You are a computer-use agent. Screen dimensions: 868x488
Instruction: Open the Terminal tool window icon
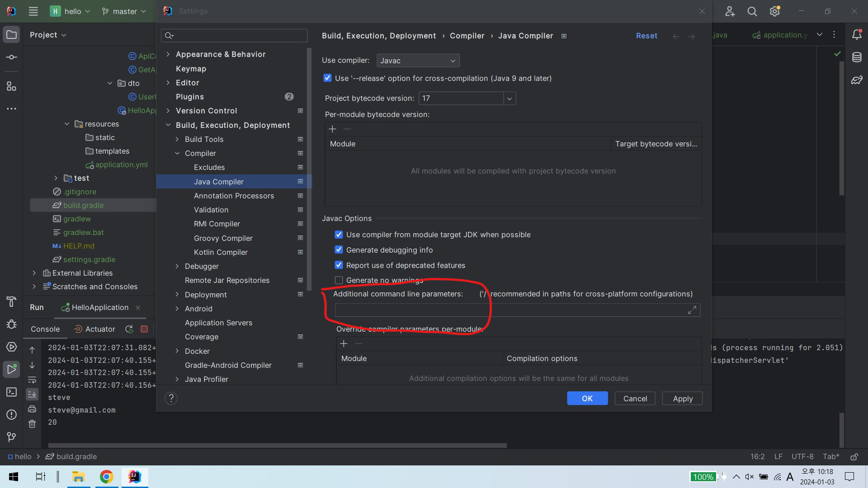tap(11, 392)
